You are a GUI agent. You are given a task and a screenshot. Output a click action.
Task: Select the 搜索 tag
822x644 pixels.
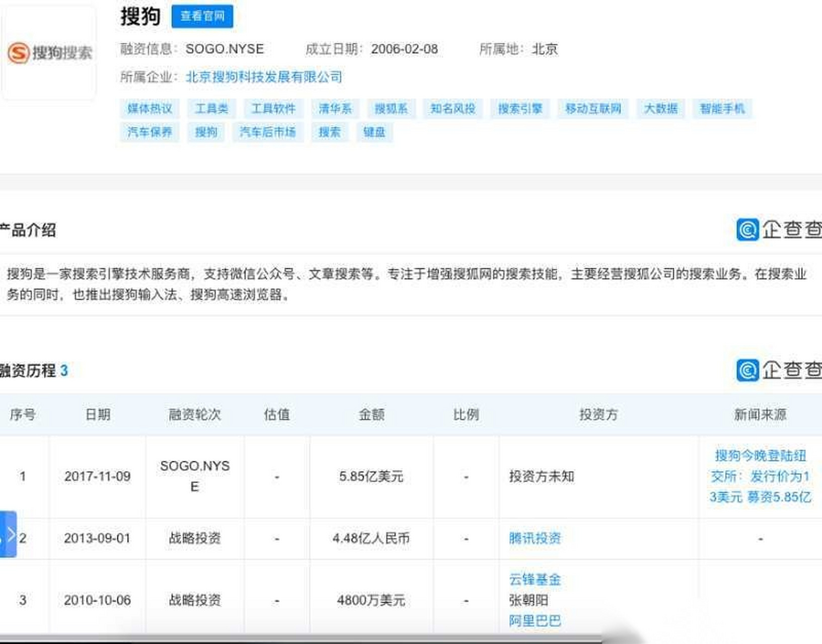pos(330,132)
